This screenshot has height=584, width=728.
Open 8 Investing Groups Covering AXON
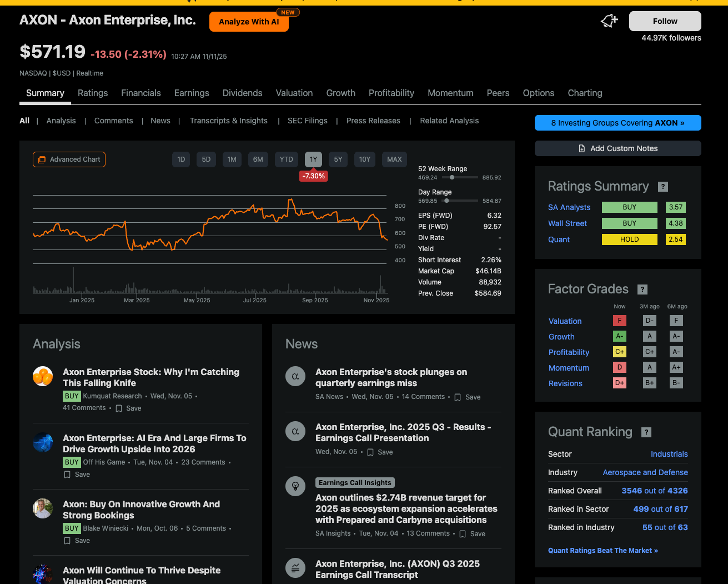pos(618,123)
